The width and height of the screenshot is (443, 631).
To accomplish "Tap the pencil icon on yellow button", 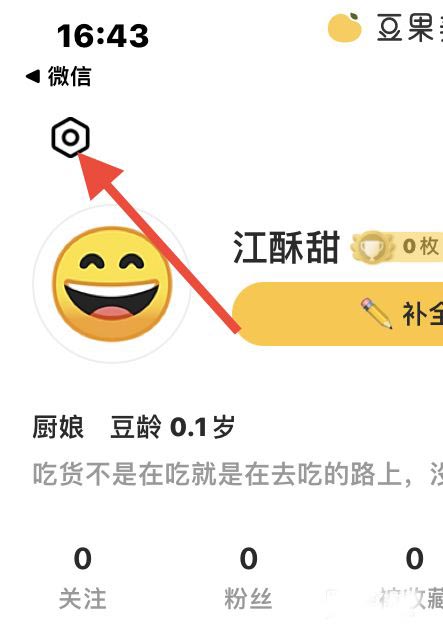I will tap(376, 313).
